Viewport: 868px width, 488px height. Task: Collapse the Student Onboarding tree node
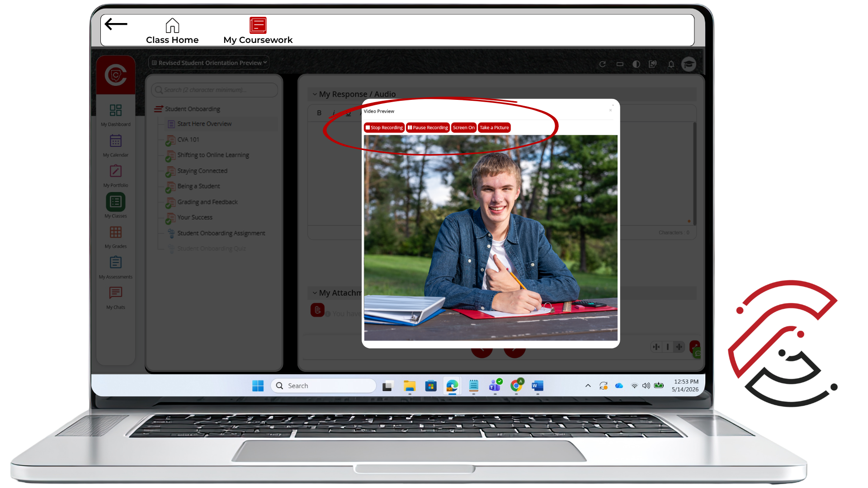pos(158,109)
